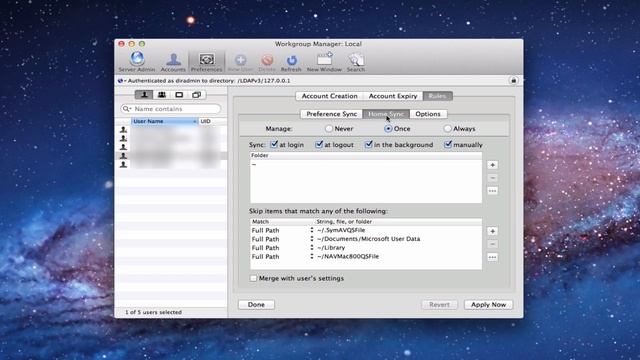Open the directory globe menu
Image resolution: width=640 pixels, height=360 pixels.
(122, 81)
